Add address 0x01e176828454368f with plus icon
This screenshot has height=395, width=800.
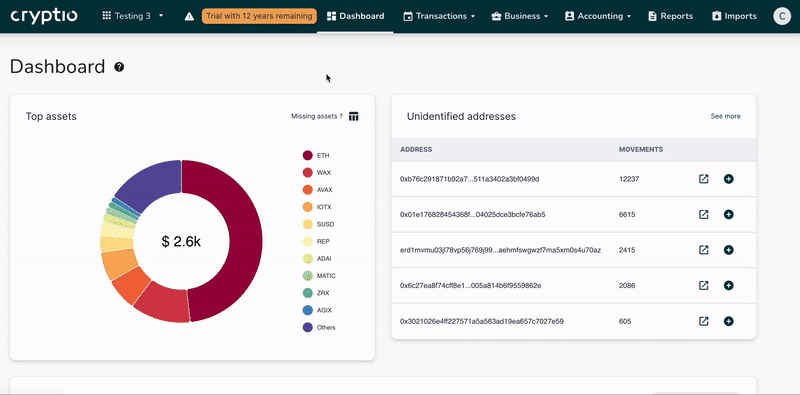coord(729,214)
